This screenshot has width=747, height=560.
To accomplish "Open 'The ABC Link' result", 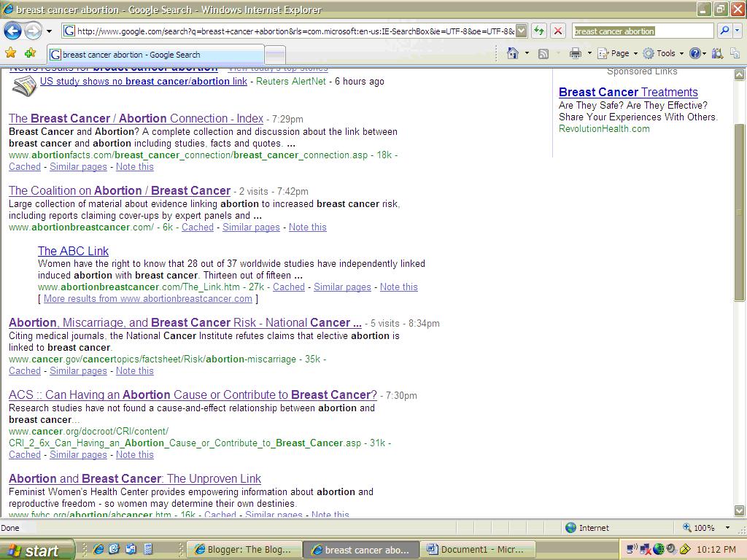I will [74, 251].
